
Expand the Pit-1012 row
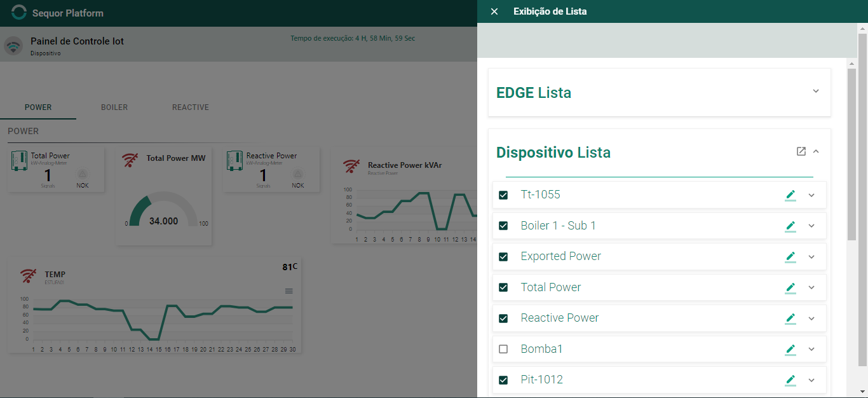pos(811,380)
